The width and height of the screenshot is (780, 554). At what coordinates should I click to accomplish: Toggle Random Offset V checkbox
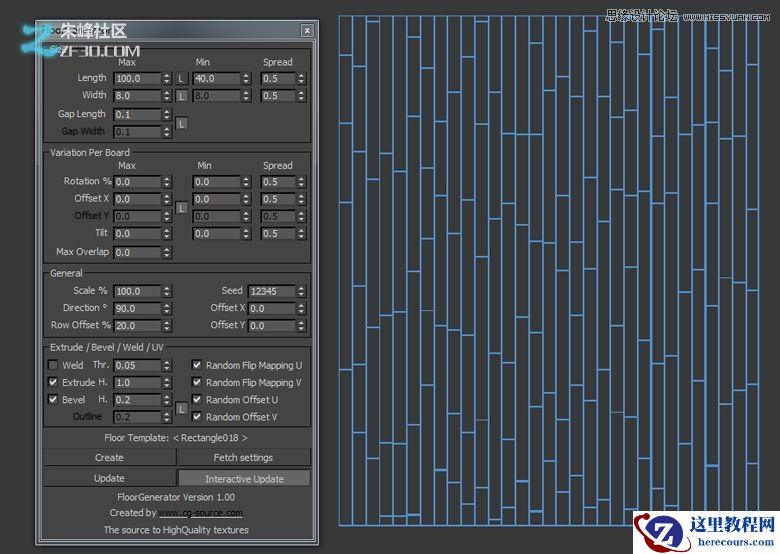[196, 417]
